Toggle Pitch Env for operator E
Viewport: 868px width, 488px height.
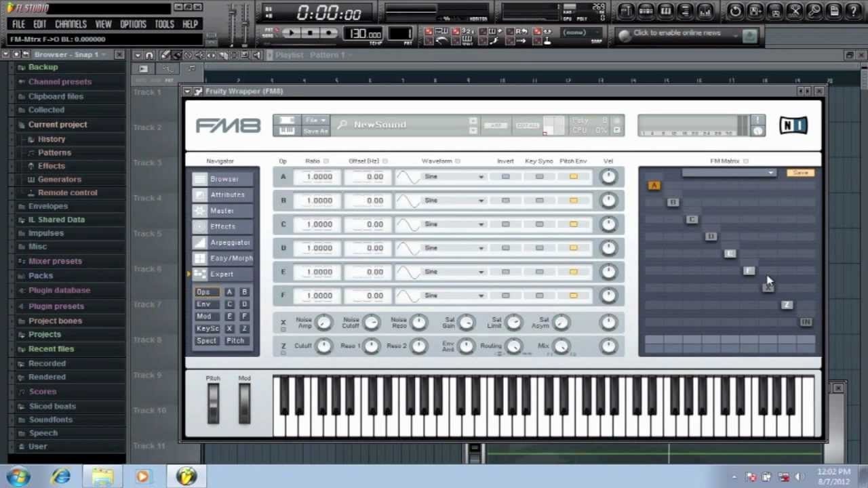tap(573, 272)
